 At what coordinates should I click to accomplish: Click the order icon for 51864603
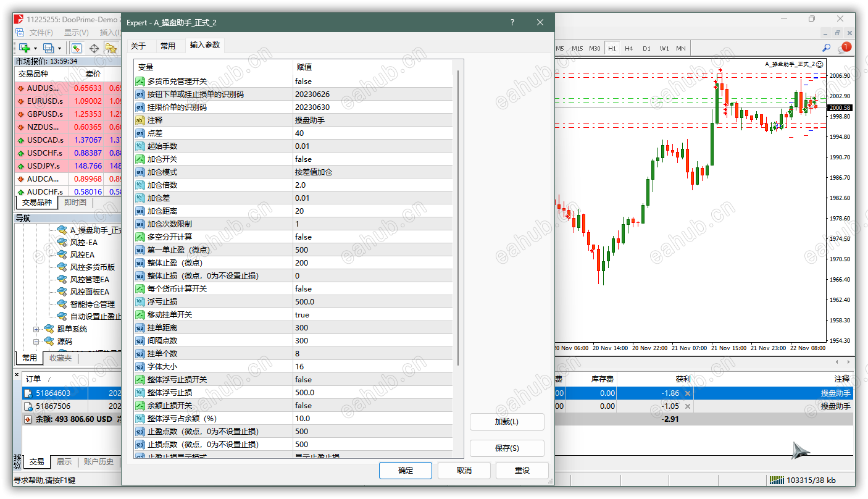tap(28, 393)
